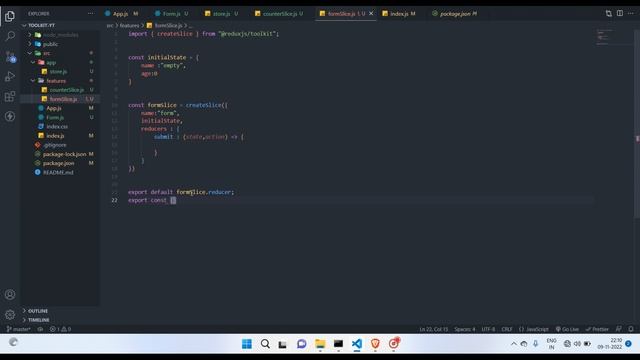Switch to the App.js tab
Image resolution: width=640 pixels, height=360 pixels.
(x=121, y=13)
